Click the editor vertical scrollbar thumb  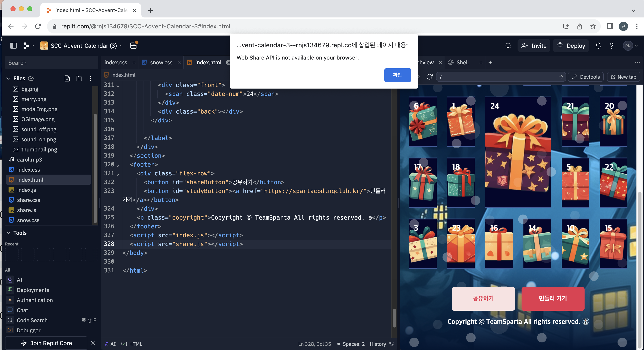[x=394, y=318]
